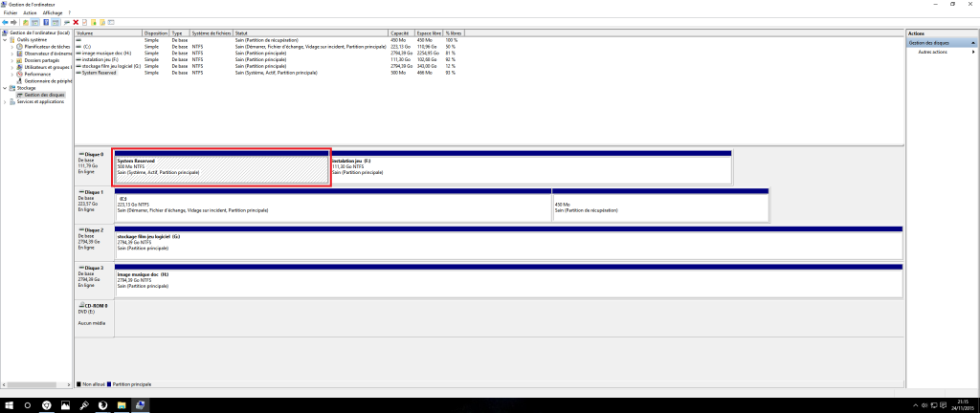Sort by the Espace libre column header
Screen dimensions: 980x413
[429, 33]
